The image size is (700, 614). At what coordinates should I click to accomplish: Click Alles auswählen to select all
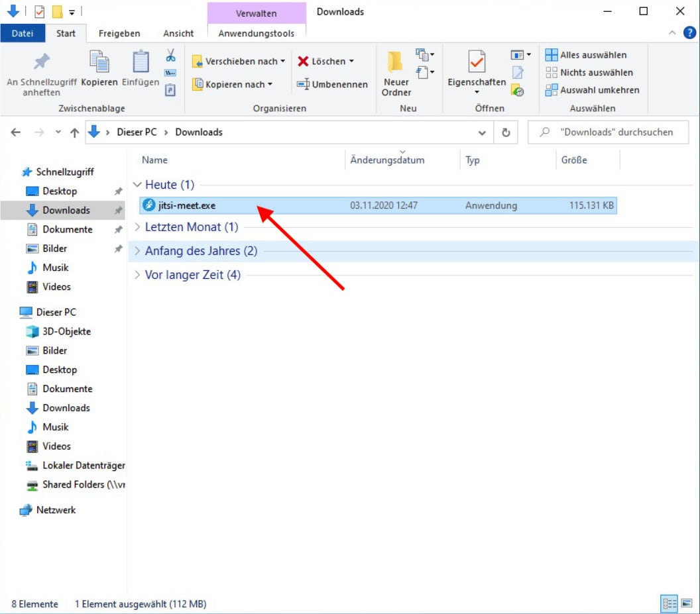(586, 55)
